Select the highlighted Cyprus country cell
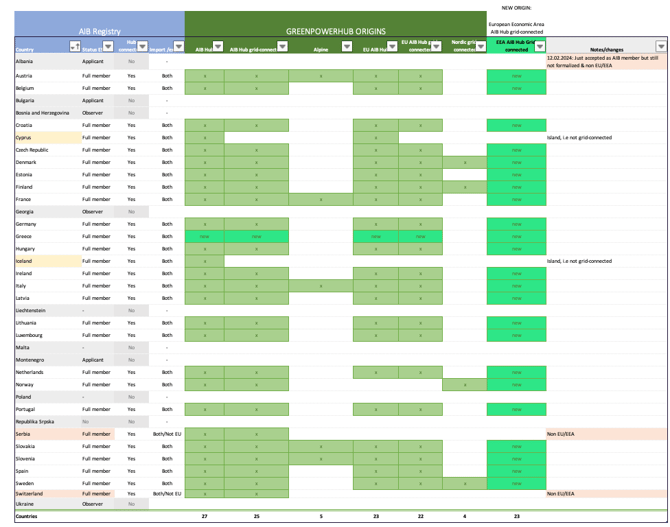The height and width of the screenshot is (527, 670). [x=48, y=138]
